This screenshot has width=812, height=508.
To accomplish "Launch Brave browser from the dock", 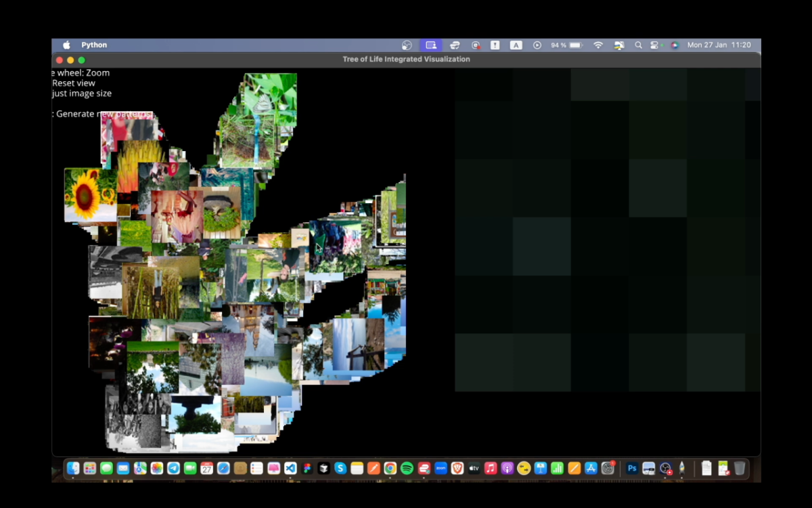I will coord(457,468).
